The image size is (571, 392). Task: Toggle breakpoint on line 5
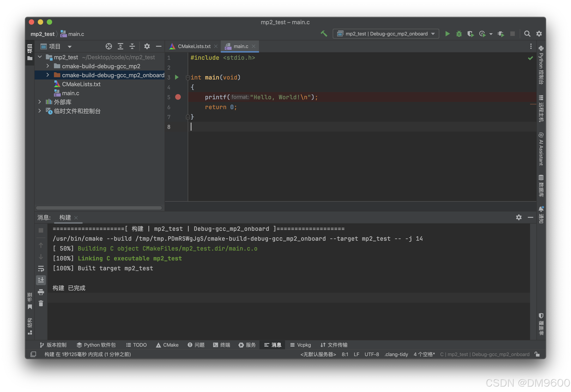[178, 97]
